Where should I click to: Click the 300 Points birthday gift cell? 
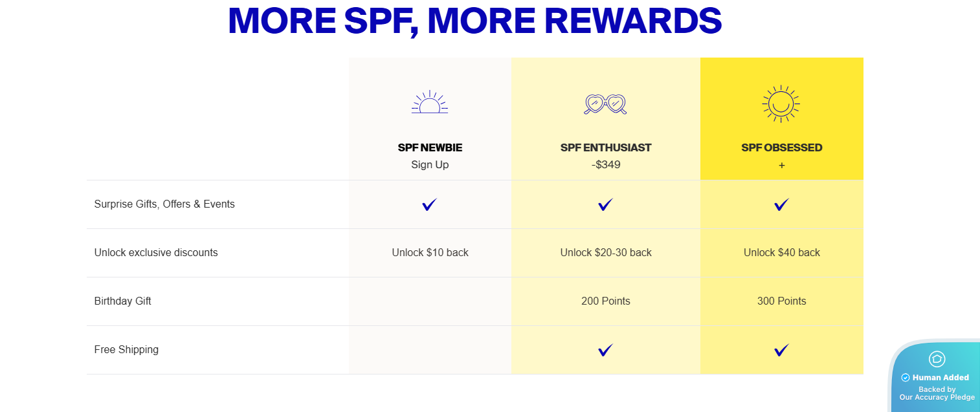click(782, 301)
